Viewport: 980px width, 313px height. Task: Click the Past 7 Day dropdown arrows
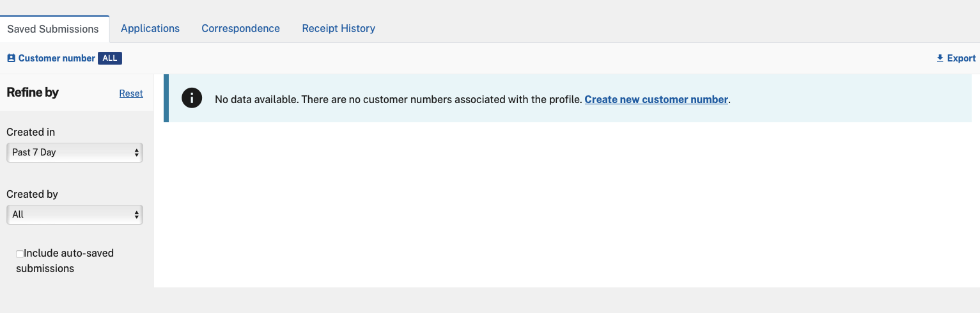(136, 152)
